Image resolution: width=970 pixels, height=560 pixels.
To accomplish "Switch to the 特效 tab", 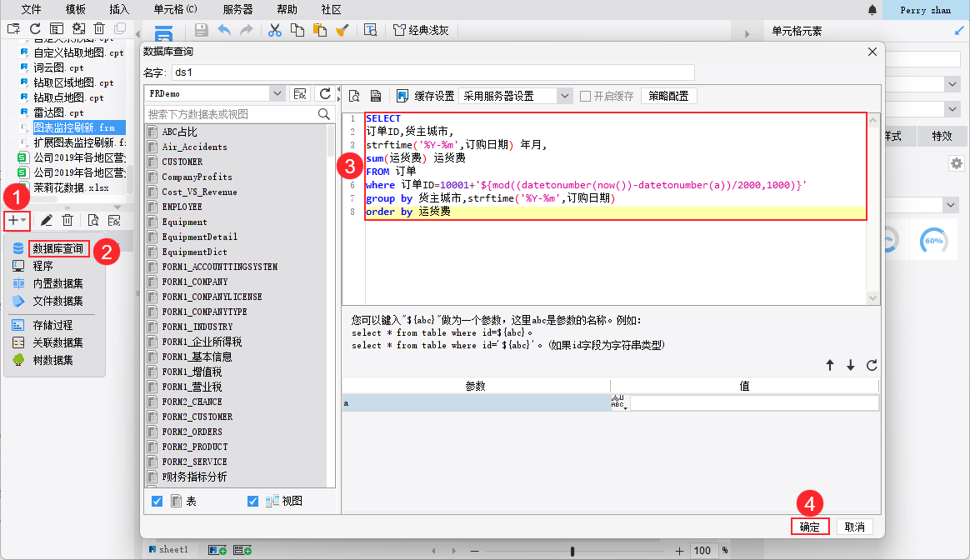I will 942,136.
